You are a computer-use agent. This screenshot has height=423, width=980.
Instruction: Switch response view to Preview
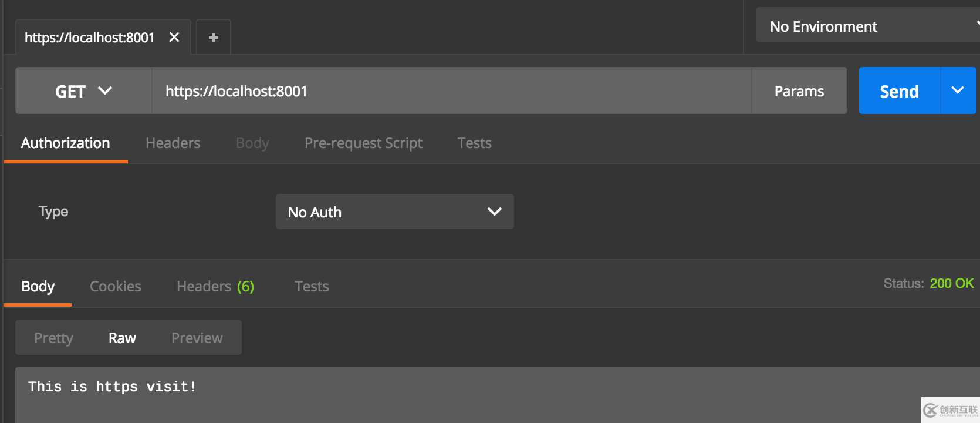point(197,338)
